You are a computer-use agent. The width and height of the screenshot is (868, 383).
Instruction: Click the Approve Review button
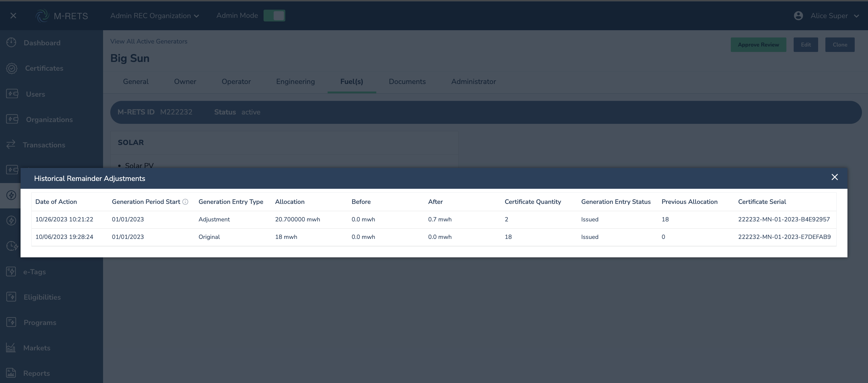pyautogui.click(x=758, y=45)
